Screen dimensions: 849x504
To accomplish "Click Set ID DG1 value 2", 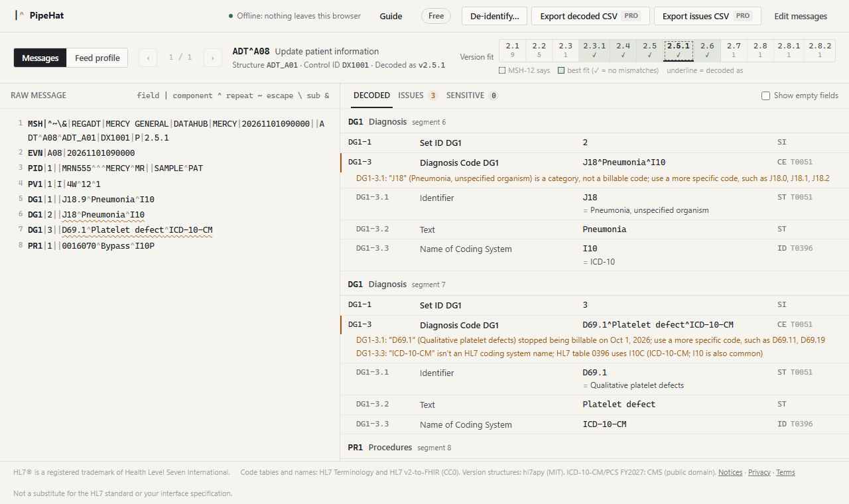I will coord(585,143).
